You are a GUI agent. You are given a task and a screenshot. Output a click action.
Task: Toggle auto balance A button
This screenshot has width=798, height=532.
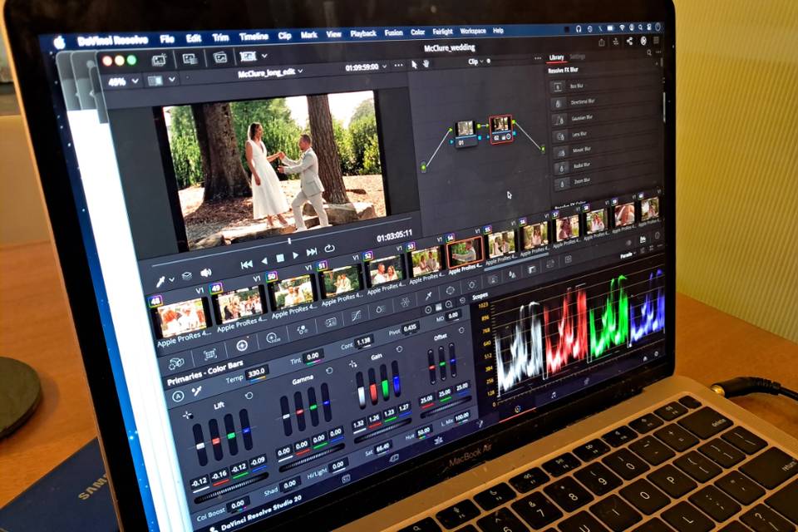(x=178, y=397)
